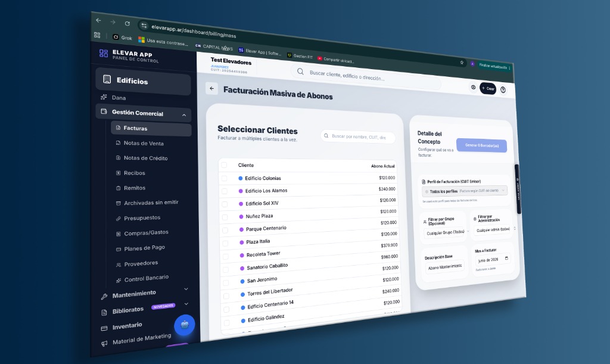The height and width of the screenshot is (364, 610).
Task: Open the Gestion FIT bookmark
Action: 300,56
